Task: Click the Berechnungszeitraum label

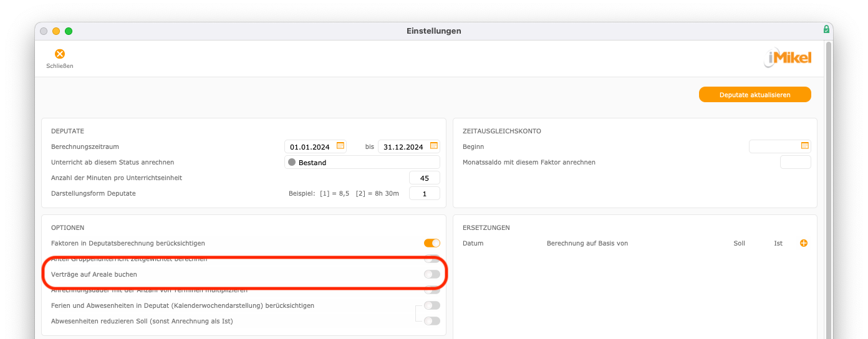Action: pyautogui.click(x=85, y=146)
